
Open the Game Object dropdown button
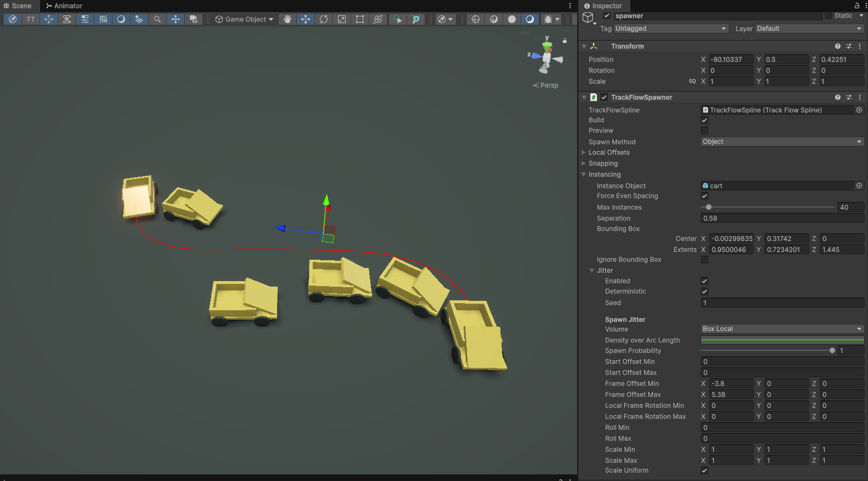coord(244,19)
